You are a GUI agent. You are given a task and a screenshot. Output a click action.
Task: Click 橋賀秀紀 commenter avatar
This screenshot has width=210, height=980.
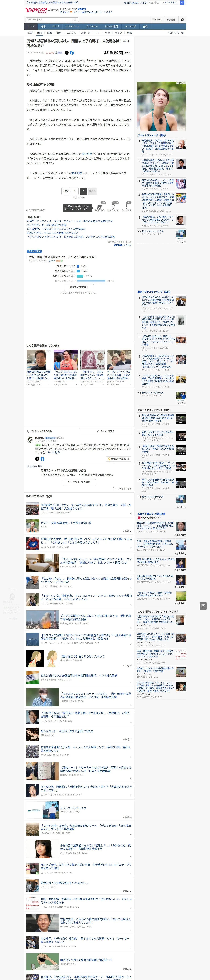pyautogui.click(x=30, y=440)
